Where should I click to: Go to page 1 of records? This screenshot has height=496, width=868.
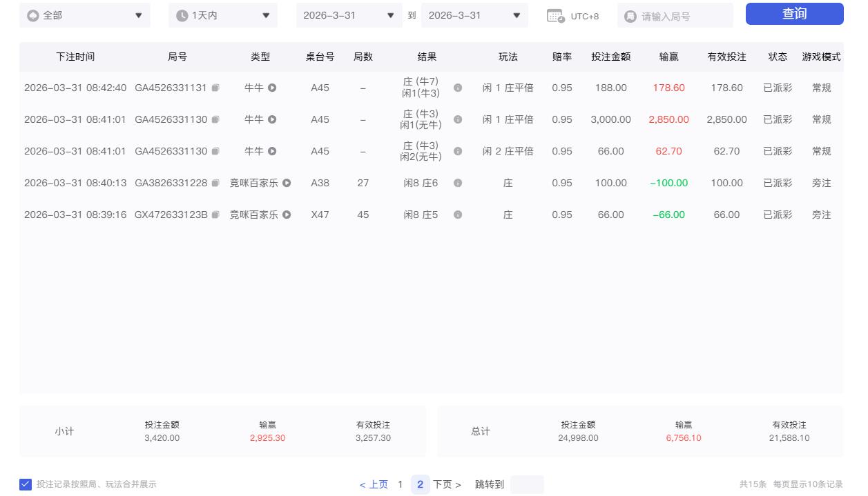[x=400, y=484]
